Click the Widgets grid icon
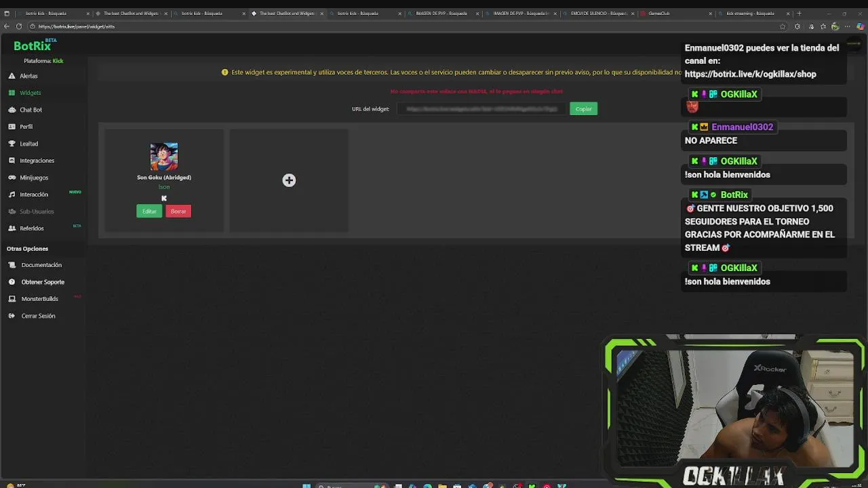This screenshot has width=868, height=488. [12, 93]
